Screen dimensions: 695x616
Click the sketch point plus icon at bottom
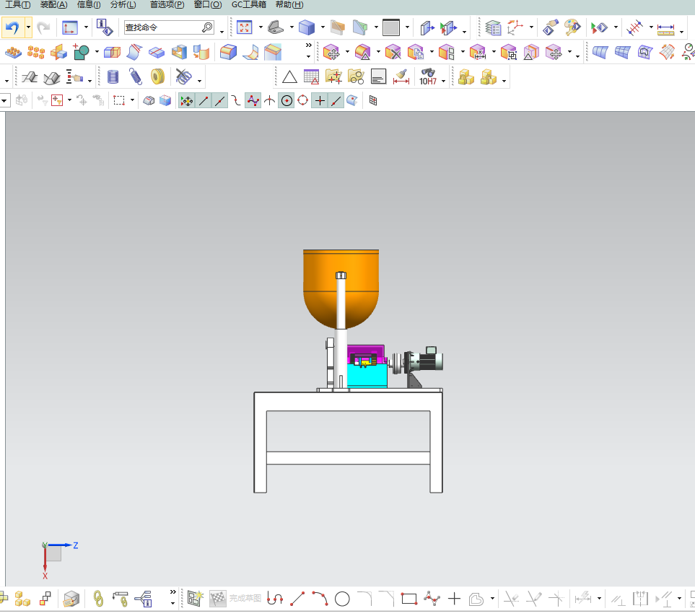click(x=454, y=599)
